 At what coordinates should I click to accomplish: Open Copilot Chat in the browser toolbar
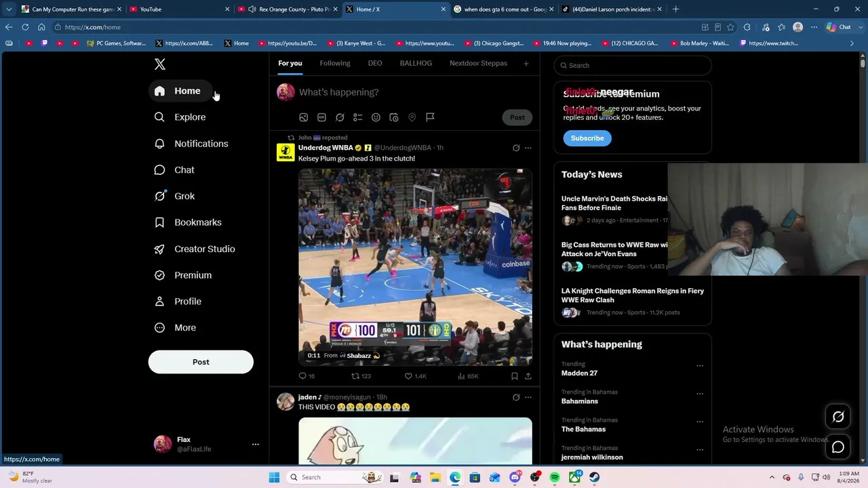(x=839, y=27)
